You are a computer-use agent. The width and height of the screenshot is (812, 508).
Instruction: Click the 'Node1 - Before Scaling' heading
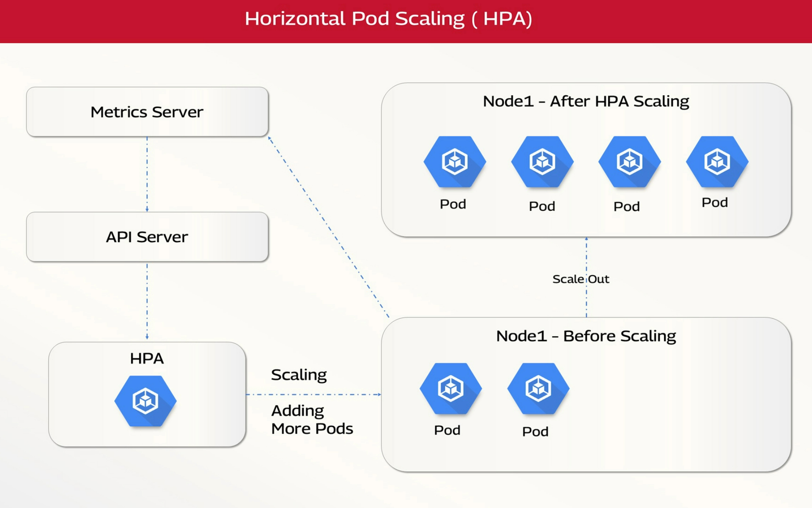[586, 336]
